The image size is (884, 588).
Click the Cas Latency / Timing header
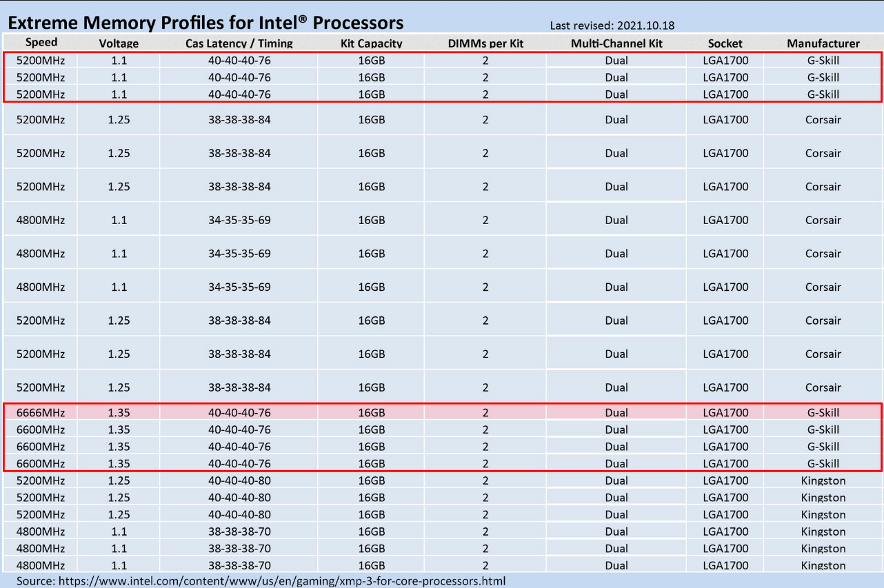[239, 43]
